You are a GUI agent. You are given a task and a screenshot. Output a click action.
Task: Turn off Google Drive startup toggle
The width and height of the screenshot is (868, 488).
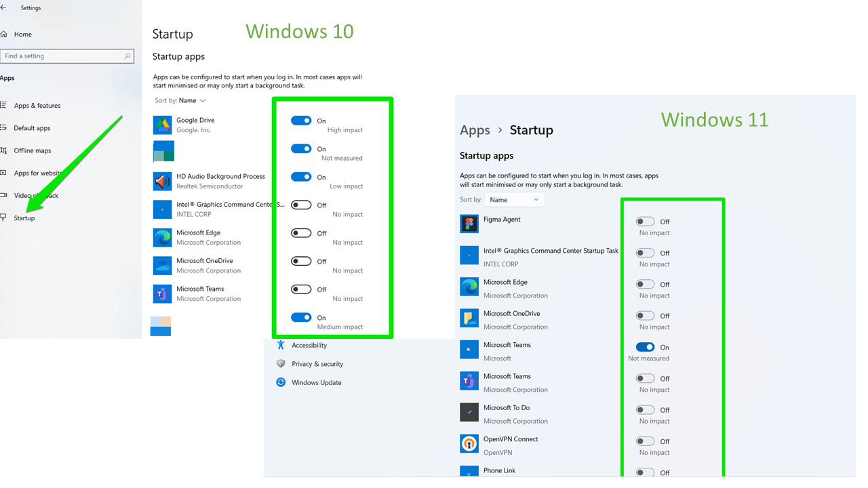click(x=301, y=121)
